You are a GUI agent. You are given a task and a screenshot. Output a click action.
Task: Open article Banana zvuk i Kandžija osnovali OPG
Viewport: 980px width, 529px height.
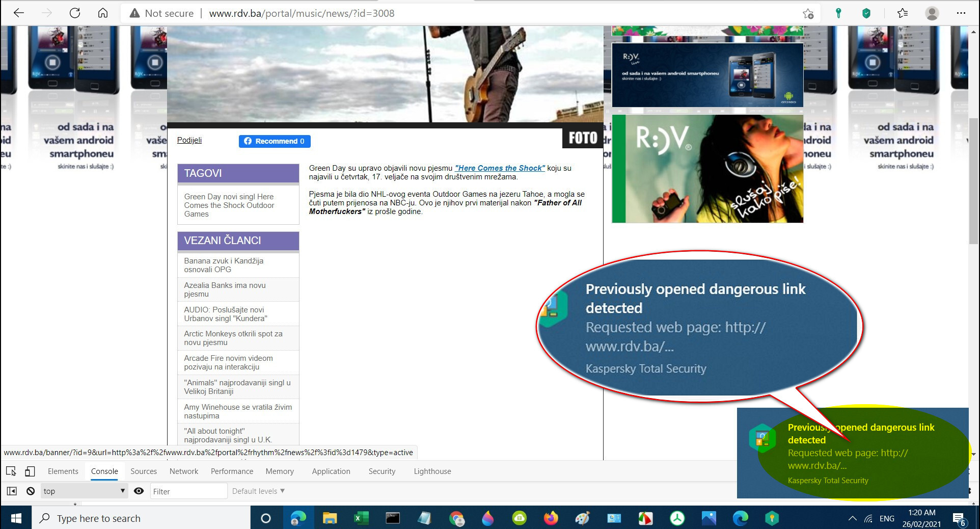pos(224,265)
